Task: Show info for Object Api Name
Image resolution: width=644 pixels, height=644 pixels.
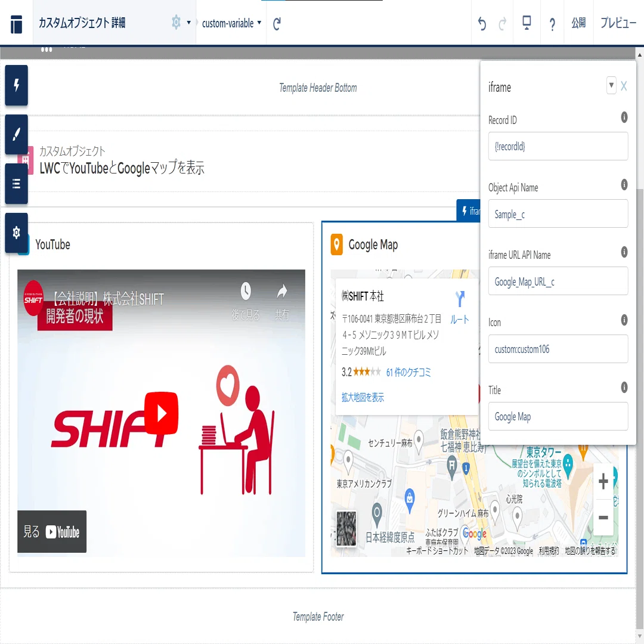Action: (x=624, y=184)
